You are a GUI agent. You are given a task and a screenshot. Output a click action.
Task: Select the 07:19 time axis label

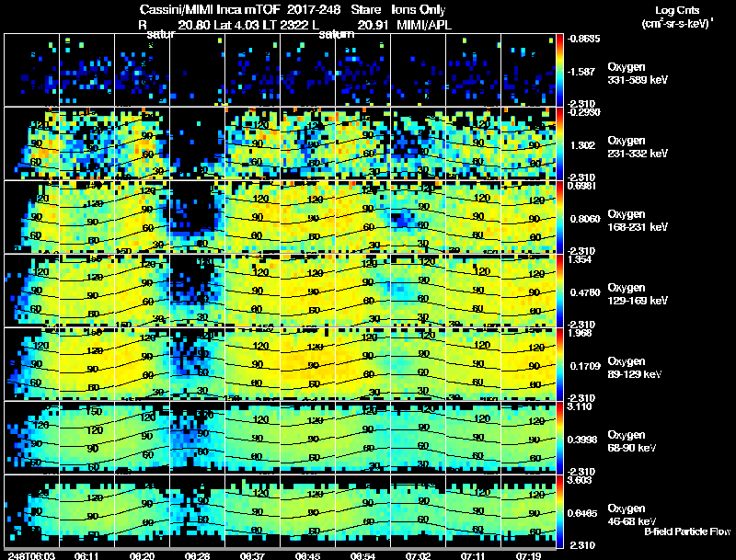click(x=528, y=555)
